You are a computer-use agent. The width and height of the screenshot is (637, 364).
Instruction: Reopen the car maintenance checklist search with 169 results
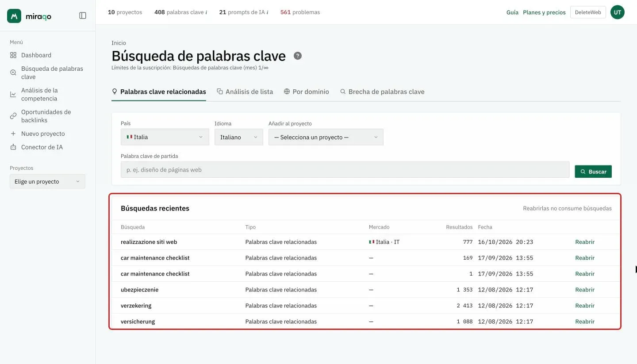[x=585, y=258]
